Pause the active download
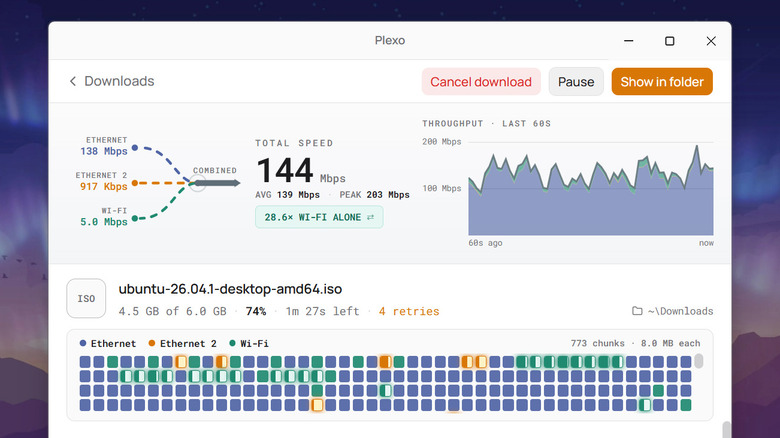780x438 pixels. tap(576, 82)
